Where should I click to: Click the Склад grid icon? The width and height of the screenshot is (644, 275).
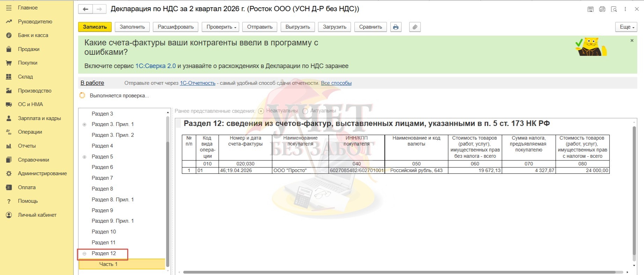[9, 77]
